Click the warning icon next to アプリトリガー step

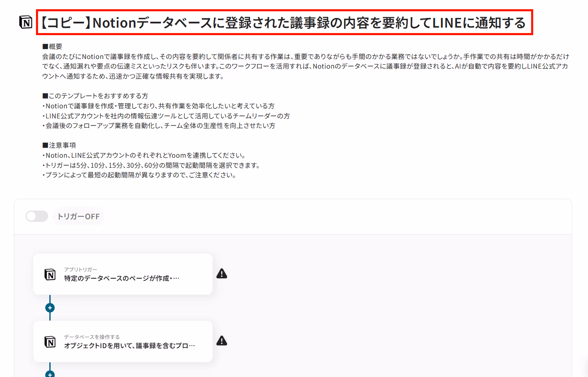tap(222, 274)
